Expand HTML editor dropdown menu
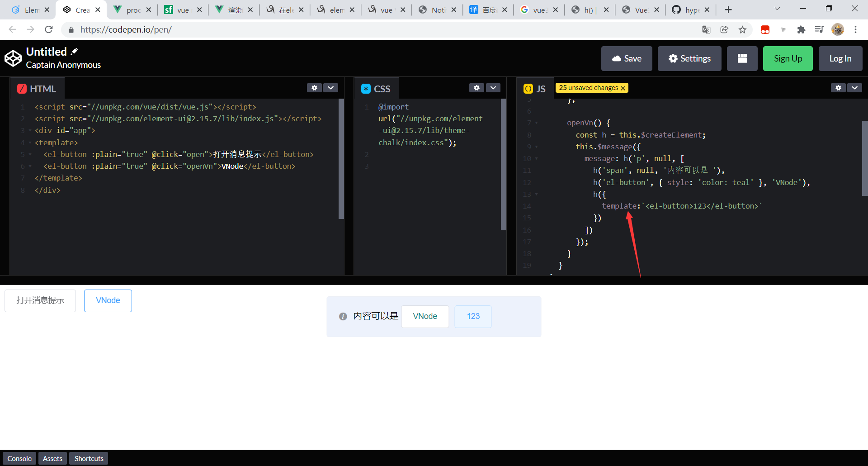868x466 pixels. click(x=331, y=88)
